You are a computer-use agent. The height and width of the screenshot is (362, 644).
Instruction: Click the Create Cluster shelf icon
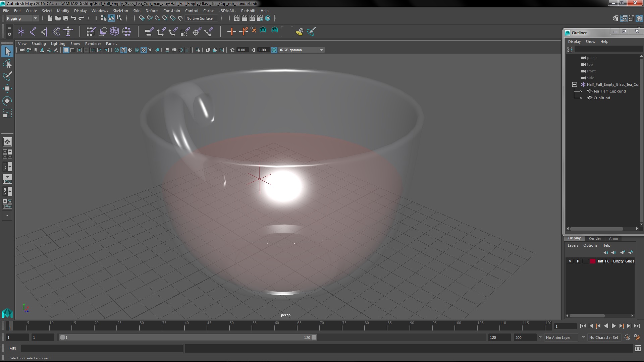pyautogui.click(x=126, y=32)
